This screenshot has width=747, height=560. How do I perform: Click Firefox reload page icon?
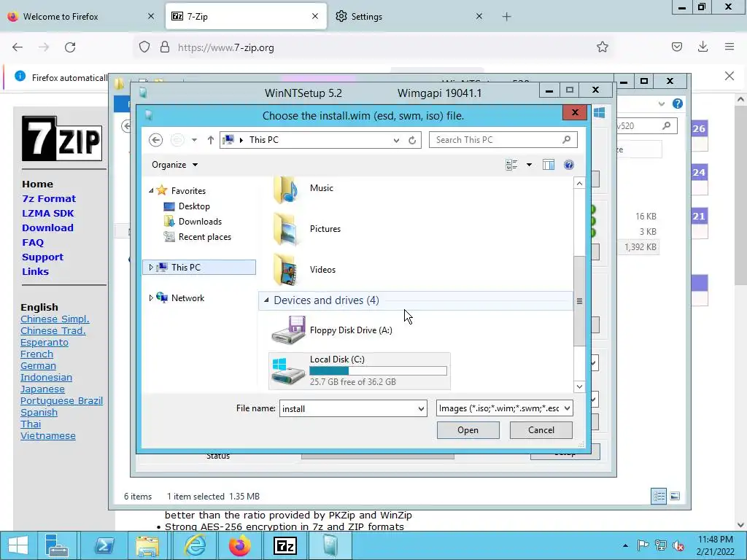70,47
